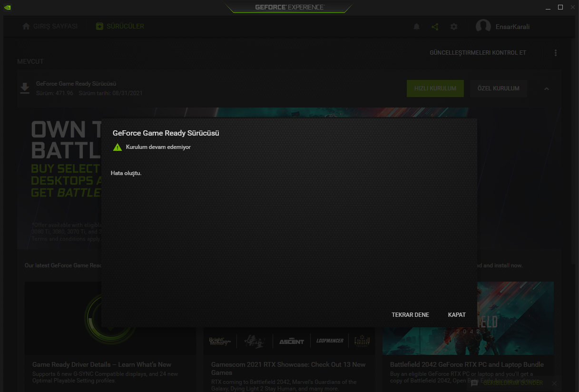Click the EnsarKarali username

point(512,27)
